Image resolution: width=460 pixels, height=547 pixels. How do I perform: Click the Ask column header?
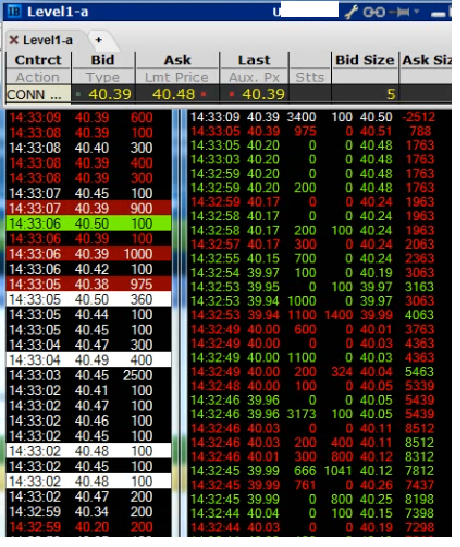click(178, 60)
